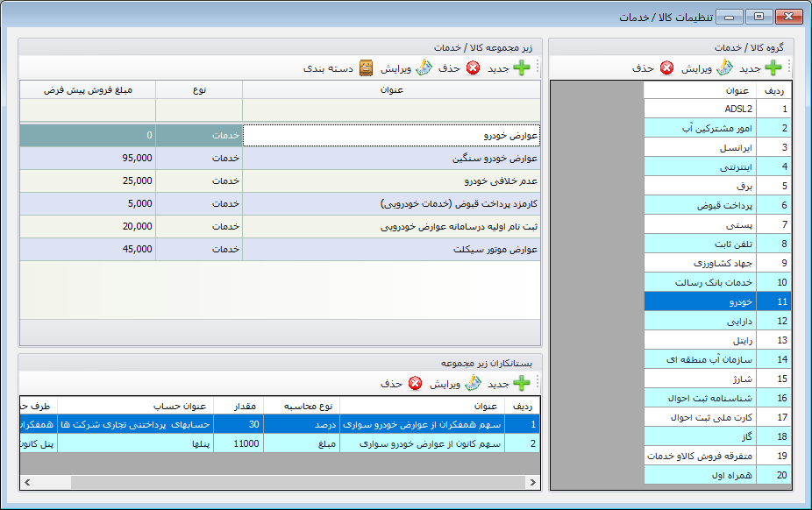Select the عوارض موتور سیکلت row
The height and width of the screenshot is (510, 812).
[x=280, y=250]
